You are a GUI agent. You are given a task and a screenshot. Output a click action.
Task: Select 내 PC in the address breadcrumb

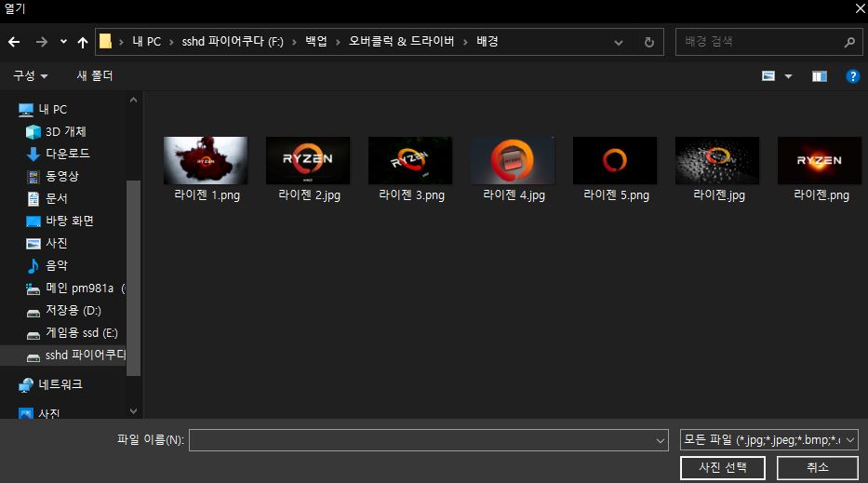point(147,42)
